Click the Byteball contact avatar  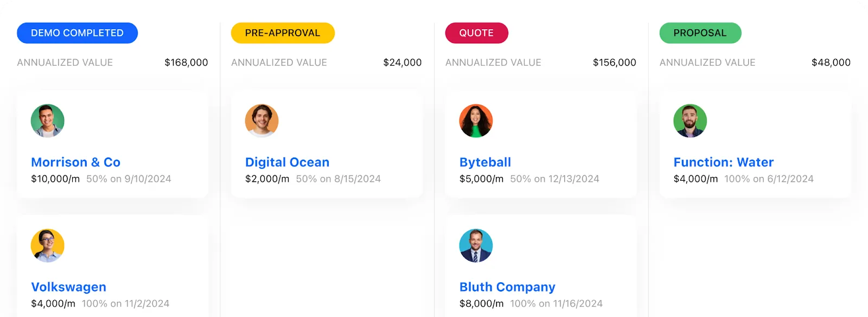pyautogui.click(x=476, y=121)
